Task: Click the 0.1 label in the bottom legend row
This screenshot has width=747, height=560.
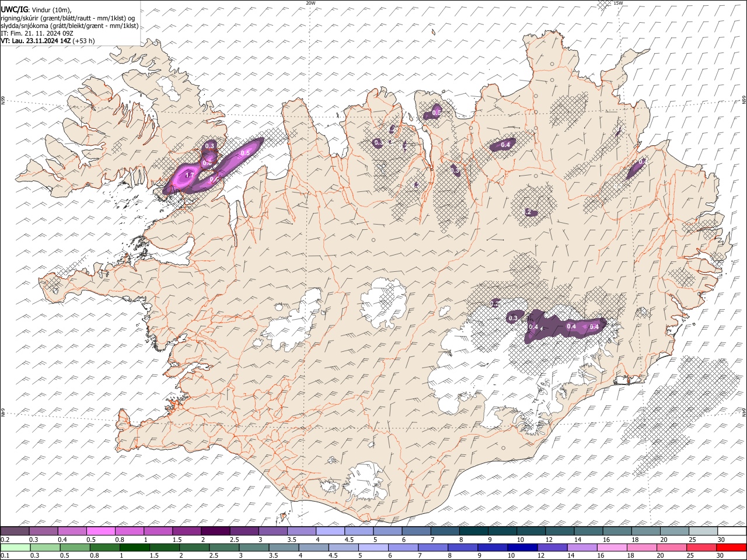Action: point(5,555)
